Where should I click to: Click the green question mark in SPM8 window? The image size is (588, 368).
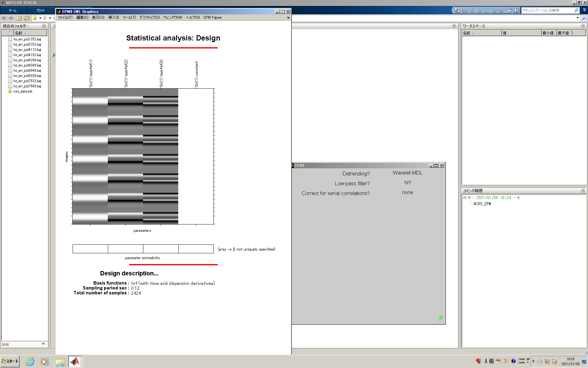(440, 318)
